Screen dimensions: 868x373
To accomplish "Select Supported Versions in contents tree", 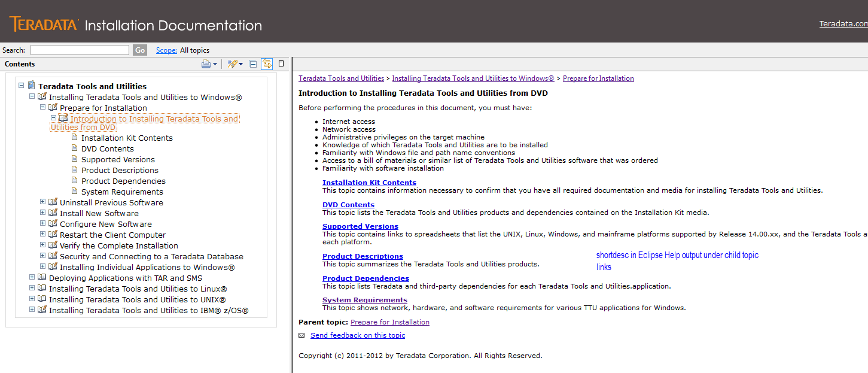I will [x=118, y=160].
